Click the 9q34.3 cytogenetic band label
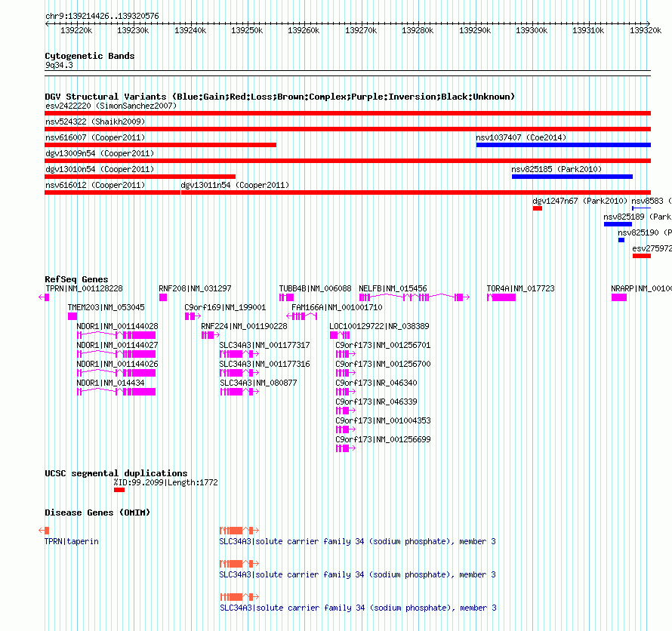 (x=59, y=65)
